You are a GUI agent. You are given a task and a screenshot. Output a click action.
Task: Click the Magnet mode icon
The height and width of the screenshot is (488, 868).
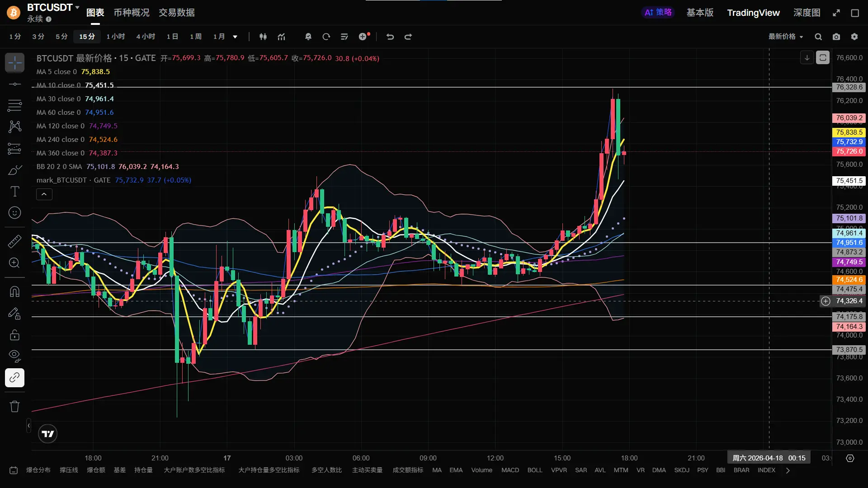point(14,291)
